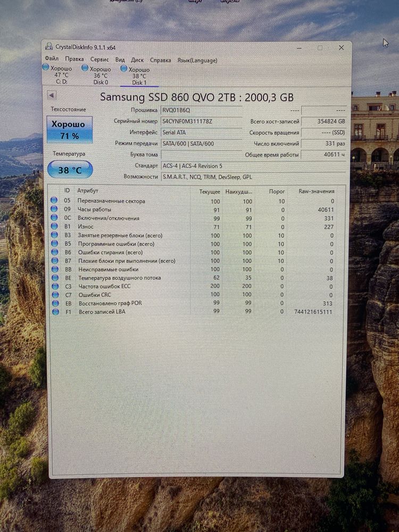Select the Переназначенные сектора attribute name

(111, 201)
